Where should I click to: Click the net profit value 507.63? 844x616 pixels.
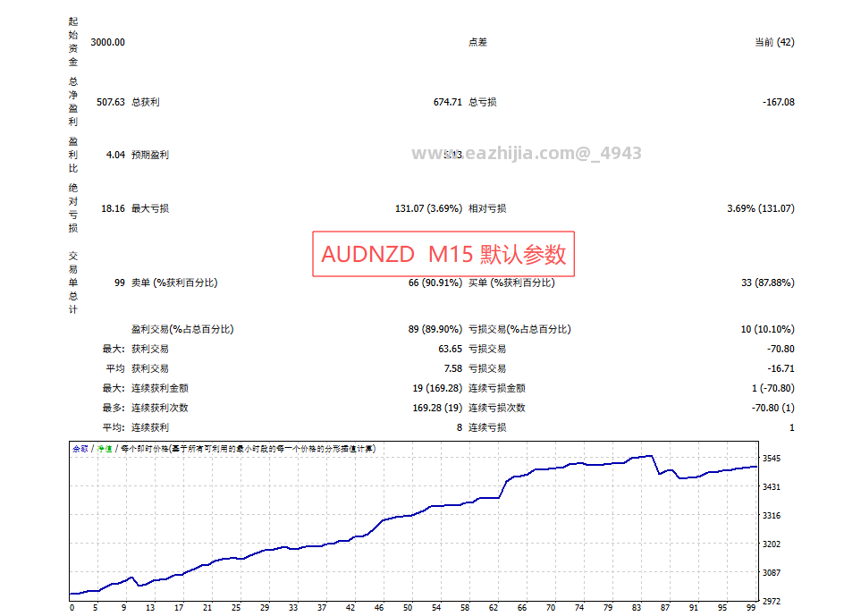[110, 102]
